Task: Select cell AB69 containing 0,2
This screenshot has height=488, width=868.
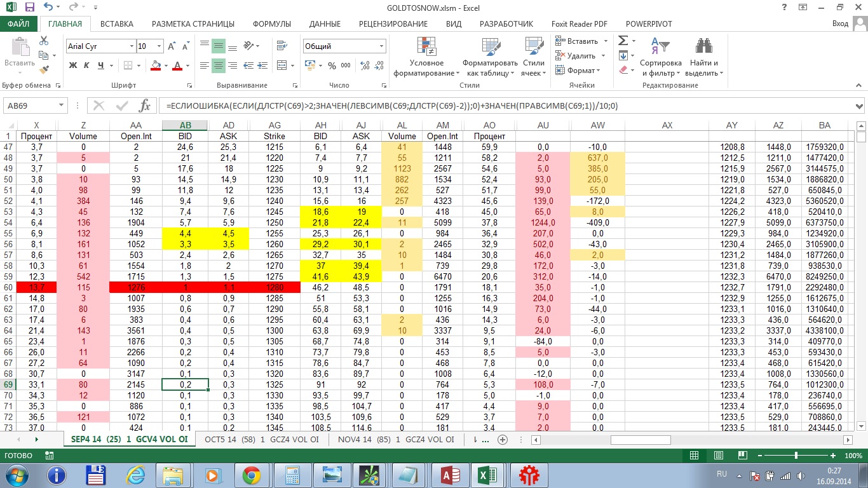Action: [185, 384]
